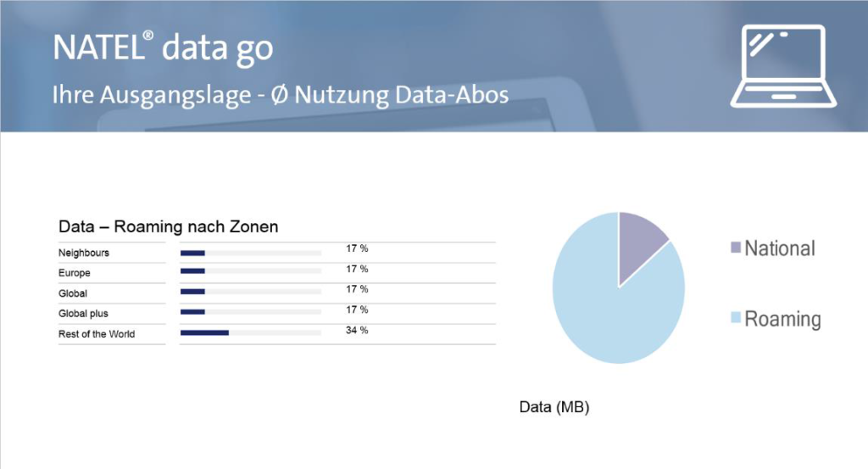Click the NATEL data go title
Image resolution: width=868 pixels, height=469 pixels.
point(164,47)
